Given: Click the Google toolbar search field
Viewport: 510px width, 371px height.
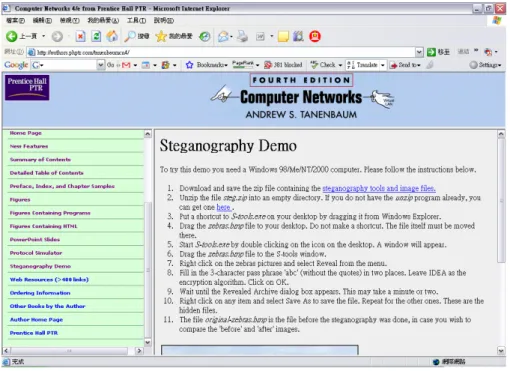Looking at the screenshot, I should coord(68,65).
